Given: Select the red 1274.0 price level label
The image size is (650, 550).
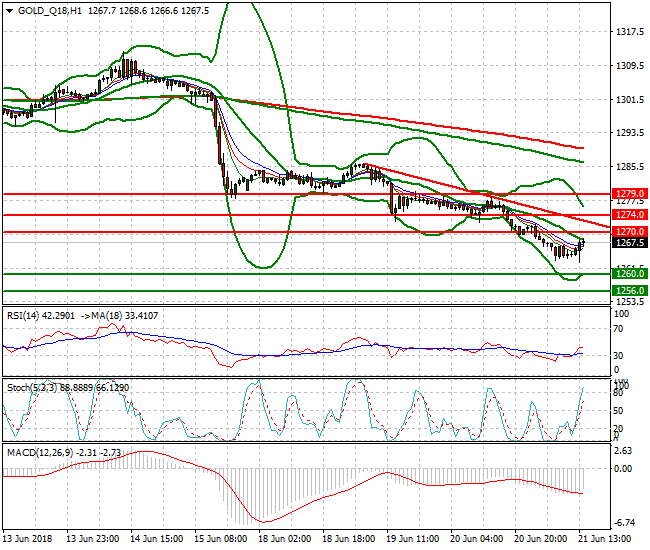Looking at the screenshot, I should (x=630, y=215).
